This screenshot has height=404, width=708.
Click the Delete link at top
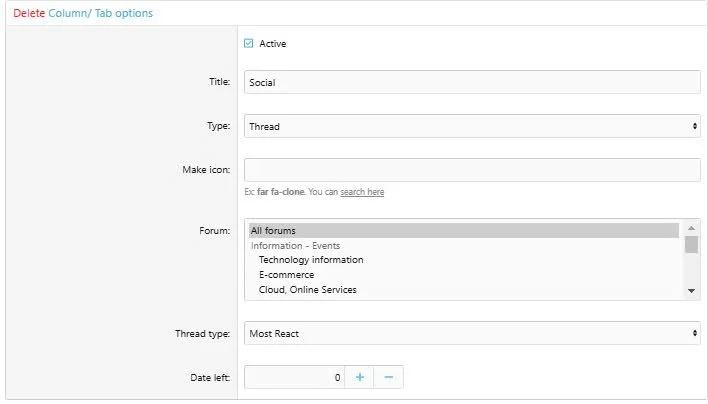29,14
